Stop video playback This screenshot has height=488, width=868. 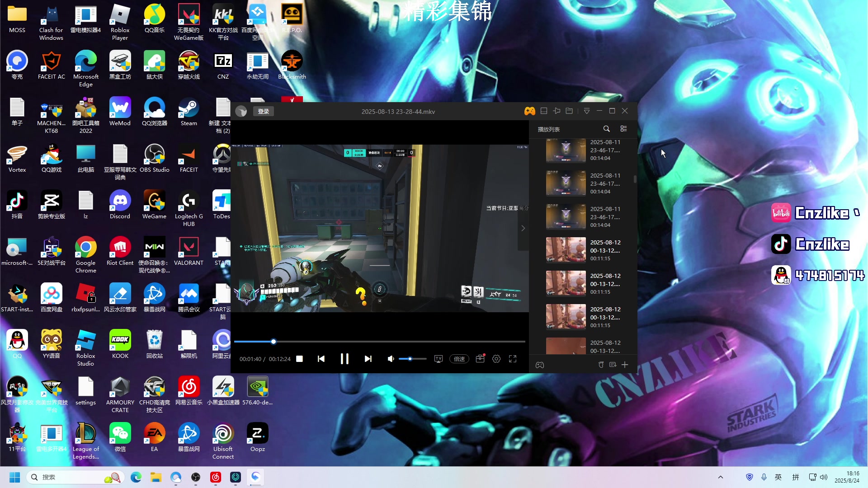[x=299, y=359]
